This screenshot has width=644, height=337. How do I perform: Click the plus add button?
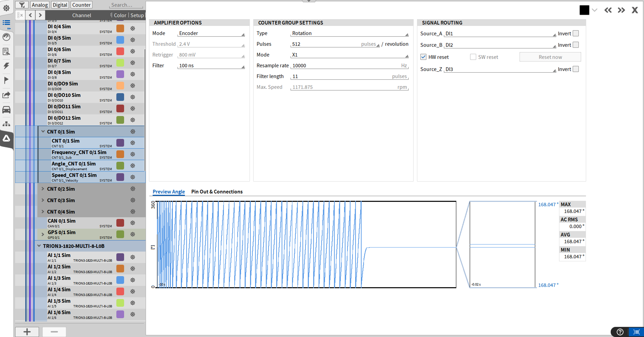[x=27, y=332]
